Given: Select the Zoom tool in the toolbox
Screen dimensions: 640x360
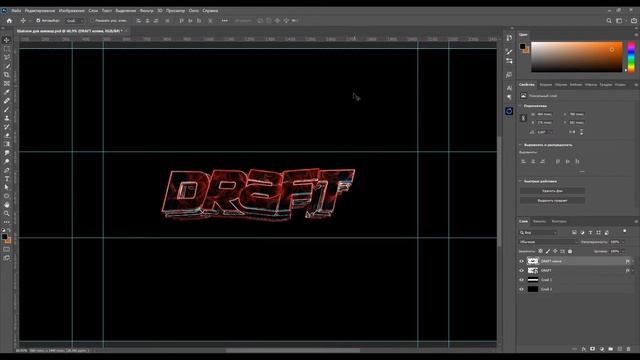Looking at the screenshot, I should (x=7, y=213).
